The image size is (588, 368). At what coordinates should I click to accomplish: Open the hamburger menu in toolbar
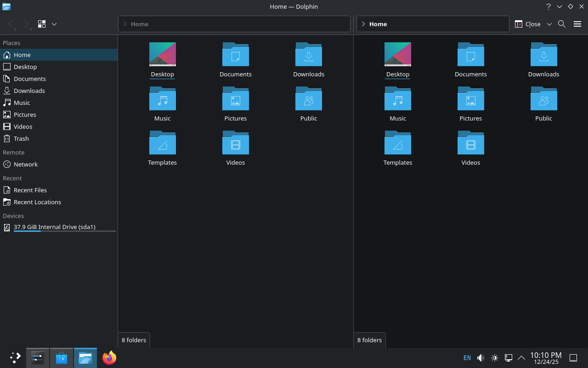577,24
